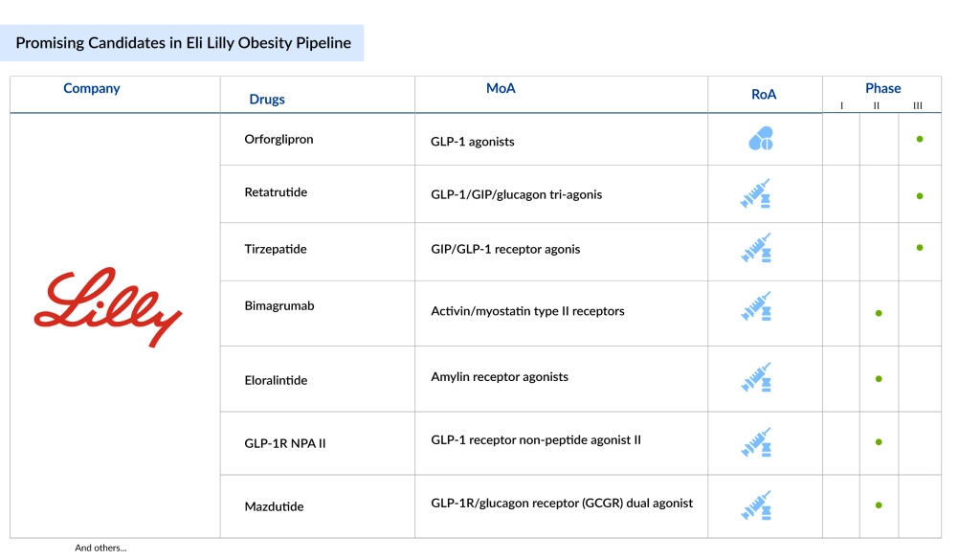Select the green Phase II dot for Bimagrumab
The image size is (980, 560).
click(879, 313)
